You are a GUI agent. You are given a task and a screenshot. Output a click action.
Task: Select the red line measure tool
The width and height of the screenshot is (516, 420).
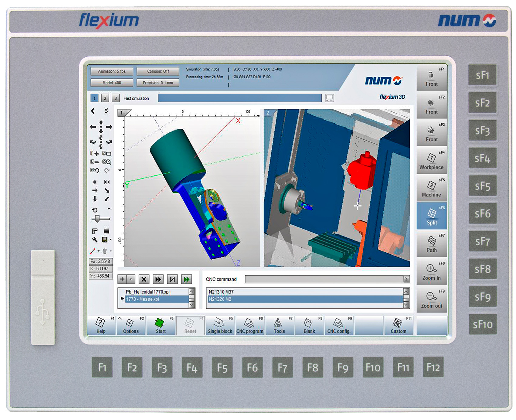pos(93,251)
